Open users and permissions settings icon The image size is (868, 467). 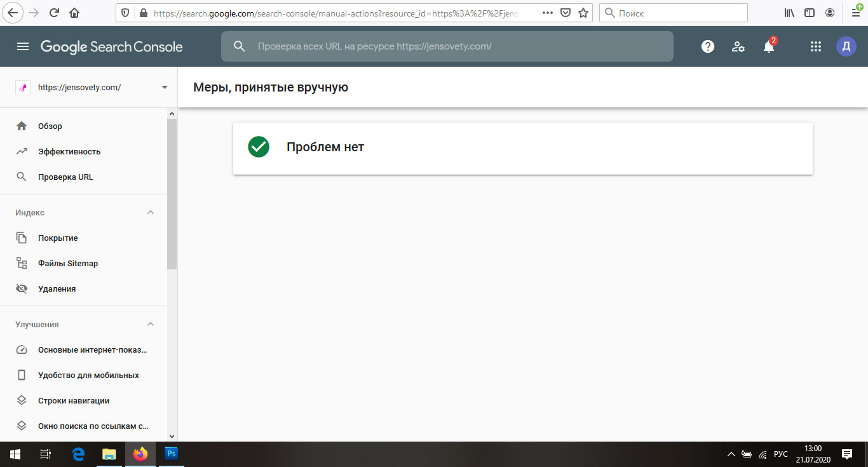(738, 46)
